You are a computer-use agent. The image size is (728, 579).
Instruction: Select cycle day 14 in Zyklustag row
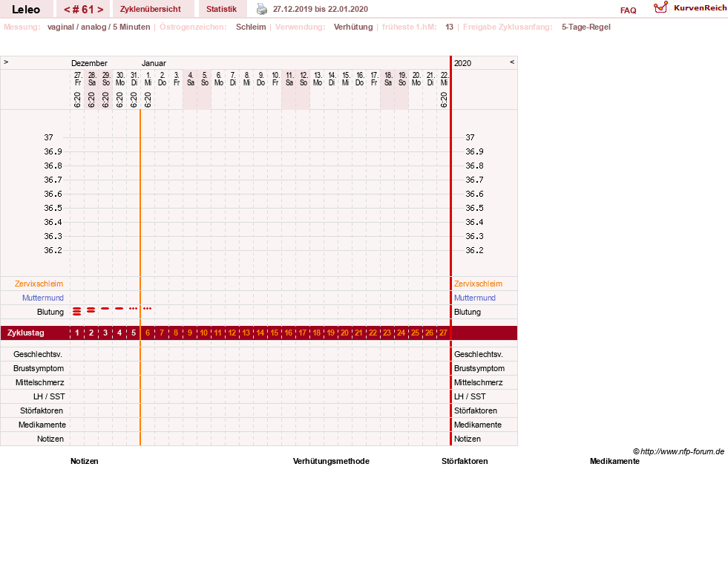click(x=260, y=333)
